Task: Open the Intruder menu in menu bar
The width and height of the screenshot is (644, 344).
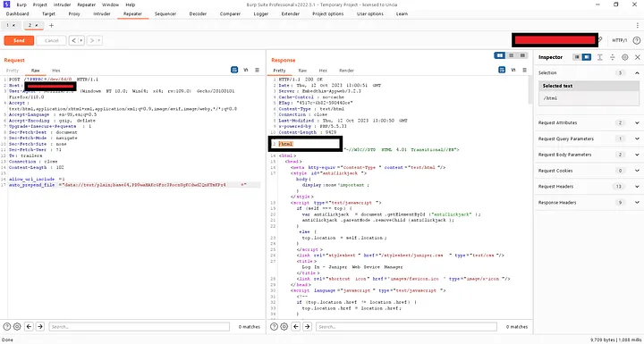Action: tap(62, 5)
